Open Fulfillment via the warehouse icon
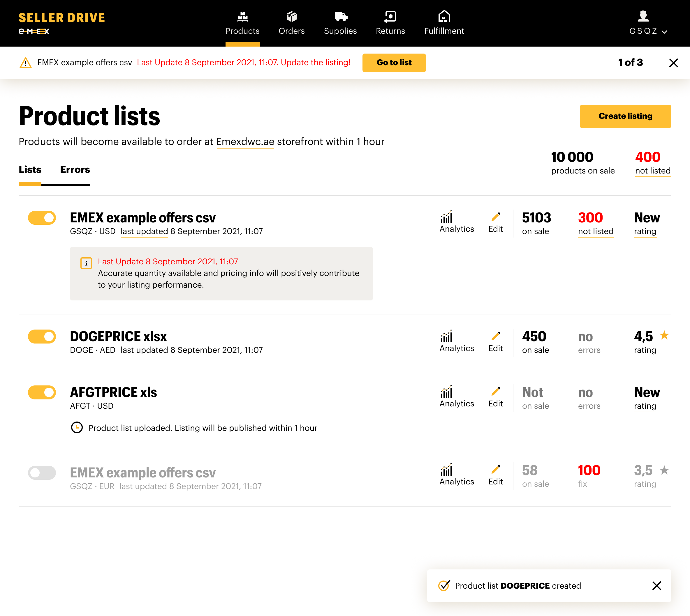The image size is (690, 616). (x=444, y=16)
